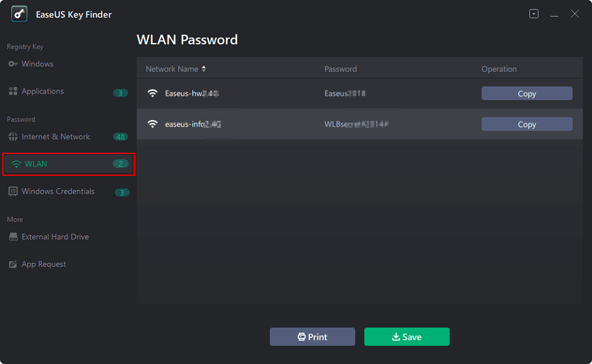Expand the Network Name sort arrows

203,69
